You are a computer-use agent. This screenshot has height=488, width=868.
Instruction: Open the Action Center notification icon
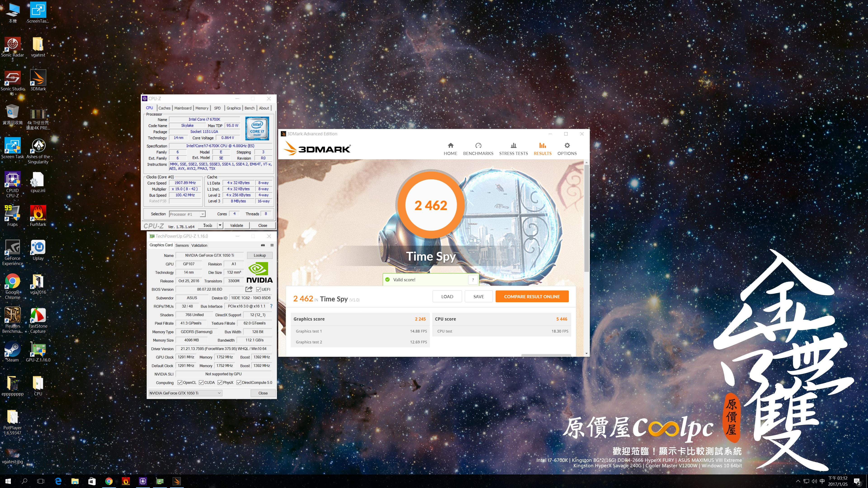(x=858, y=482)
